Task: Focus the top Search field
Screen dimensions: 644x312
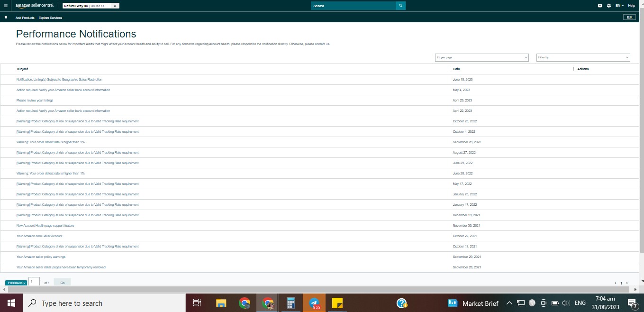Action: click(354, 6)
